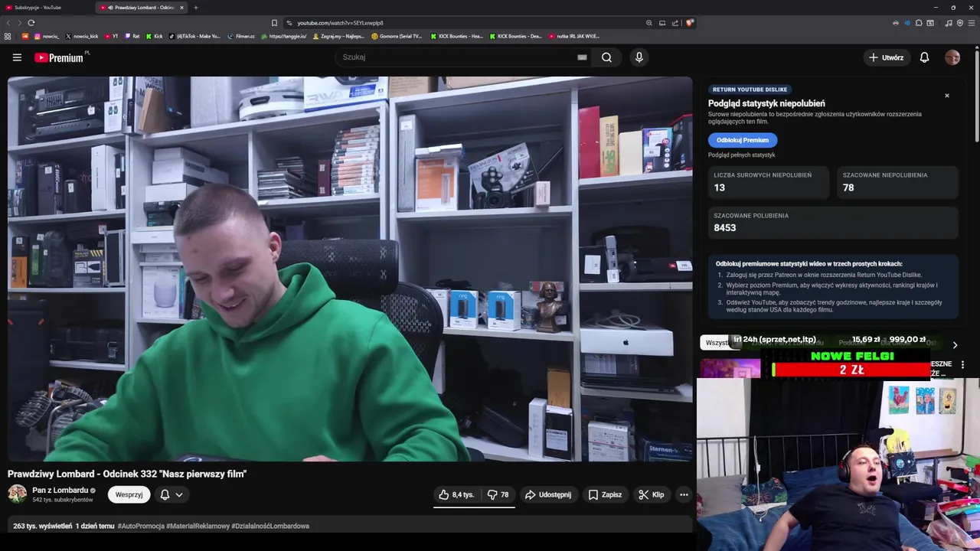This screenshot has width=980, height=551.
Task: Like the video with 8,4 tys.
Action: point(457,494)
